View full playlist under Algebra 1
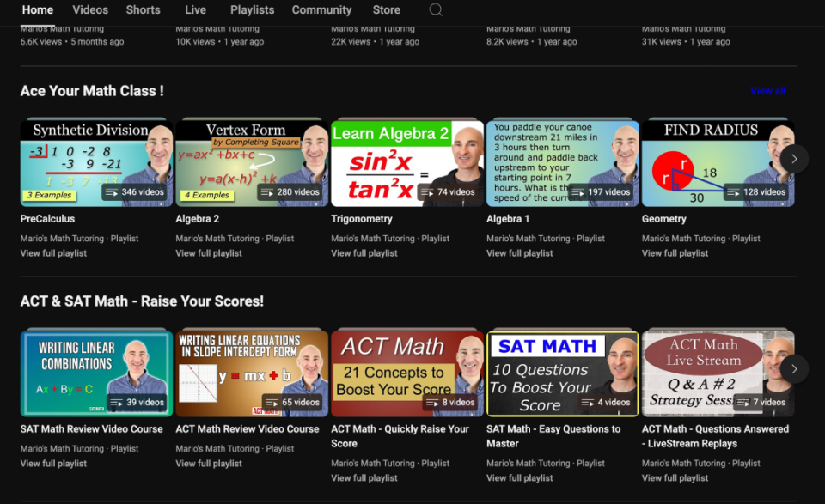Viewport: 825px width, 504px height. click(x=519, y=253)
